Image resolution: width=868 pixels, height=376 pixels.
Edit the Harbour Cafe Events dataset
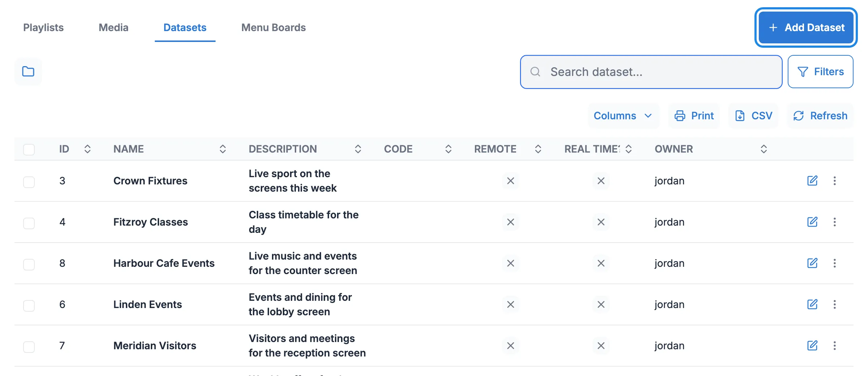[x=812, y=263]
